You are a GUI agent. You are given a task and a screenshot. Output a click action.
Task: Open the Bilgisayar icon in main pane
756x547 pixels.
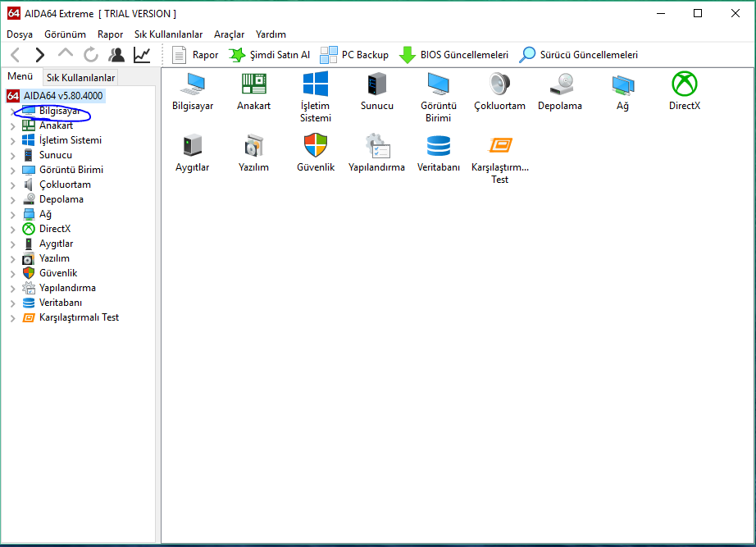click(x=193, y=84)
